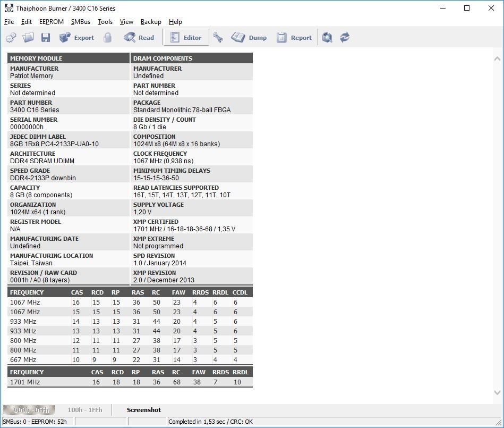The height and width of the screenshot is (428, 504).
Task: Click the Export toolbar button
Action: click(x=77, y=38)
